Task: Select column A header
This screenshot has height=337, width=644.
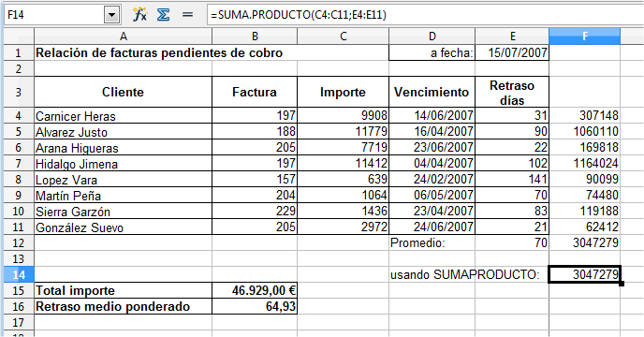Action: pyautogui.click(x=124, y=37)
